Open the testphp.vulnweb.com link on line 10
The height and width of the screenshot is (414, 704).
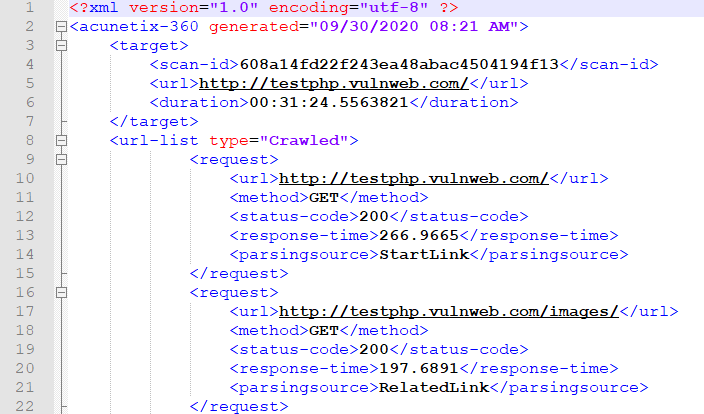click(414, 179)
